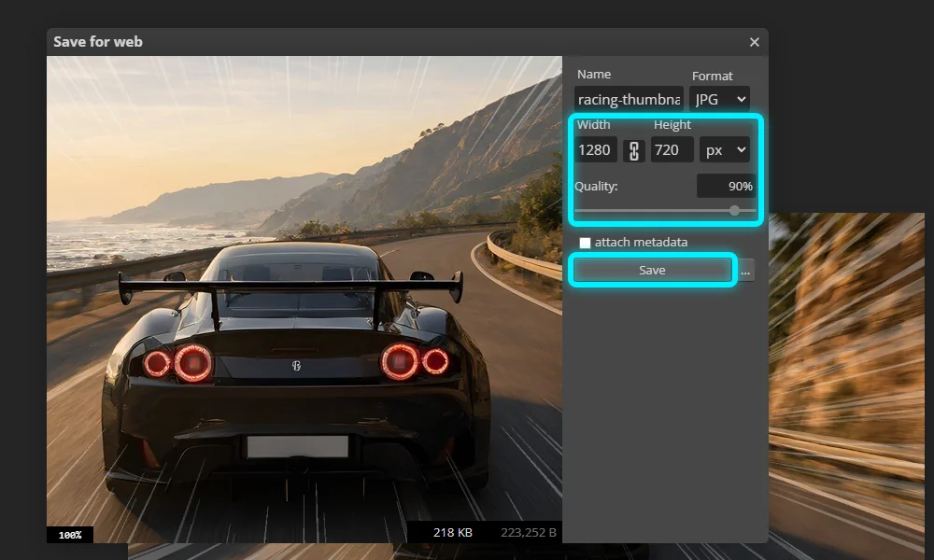Open the px units dropdown
934x560 pixels.
coord(725,150)
